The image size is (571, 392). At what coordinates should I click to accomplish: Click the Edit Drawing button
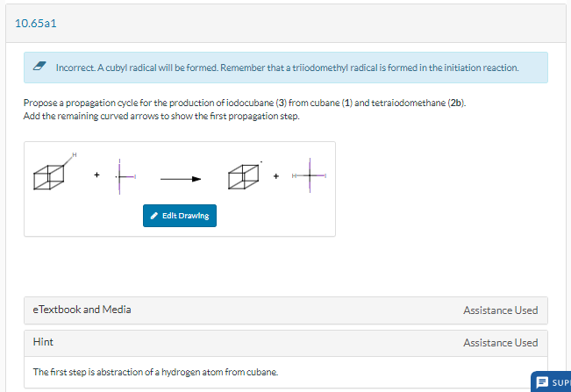coord(180,216)
